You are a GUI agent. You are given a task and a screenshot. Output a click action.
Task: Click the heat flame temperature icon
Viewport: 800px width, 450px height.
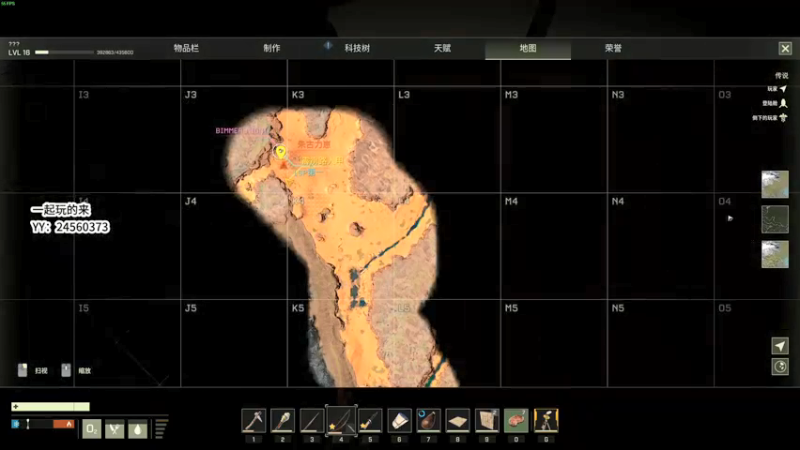[69, 424]
